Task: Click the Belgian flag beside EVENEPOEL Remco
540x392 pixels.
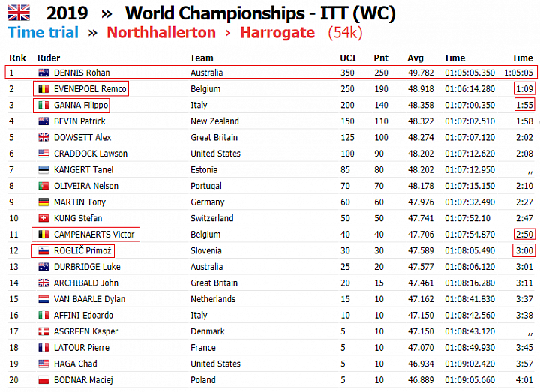Action: 43,88
